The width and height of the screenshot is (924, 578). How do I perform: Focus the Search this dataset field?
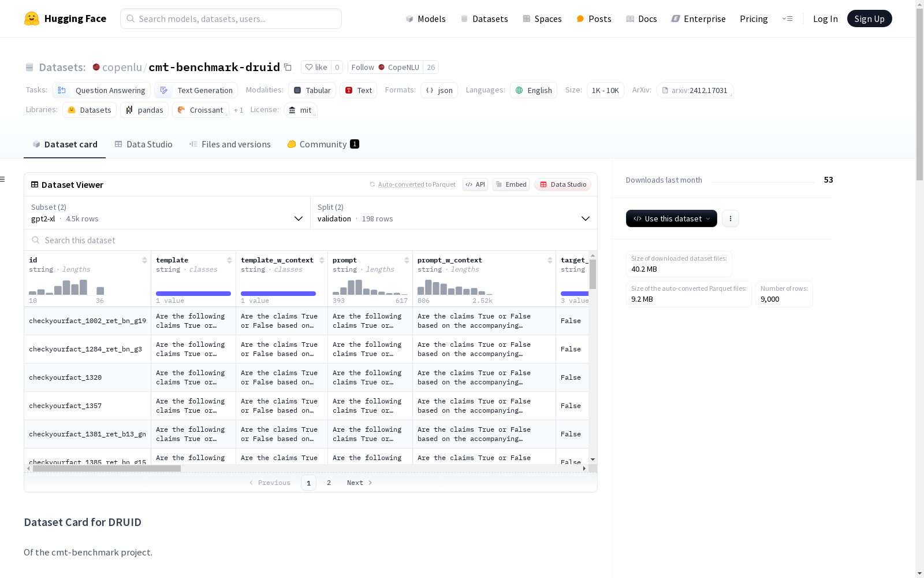tap(311, 240)
